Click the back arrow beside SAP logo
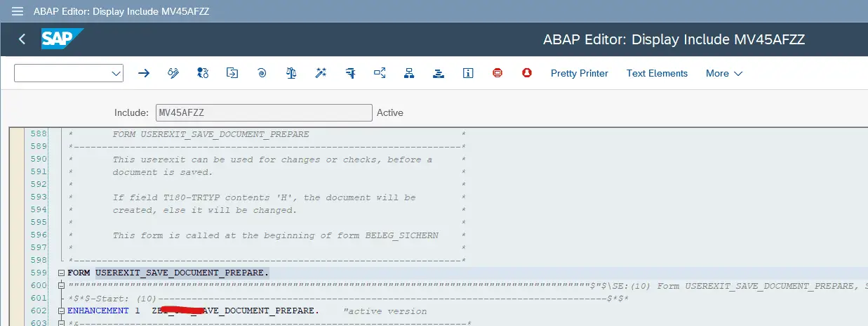Image resolution: width=868 pixels, height=326 pixels. click(22, 39)
